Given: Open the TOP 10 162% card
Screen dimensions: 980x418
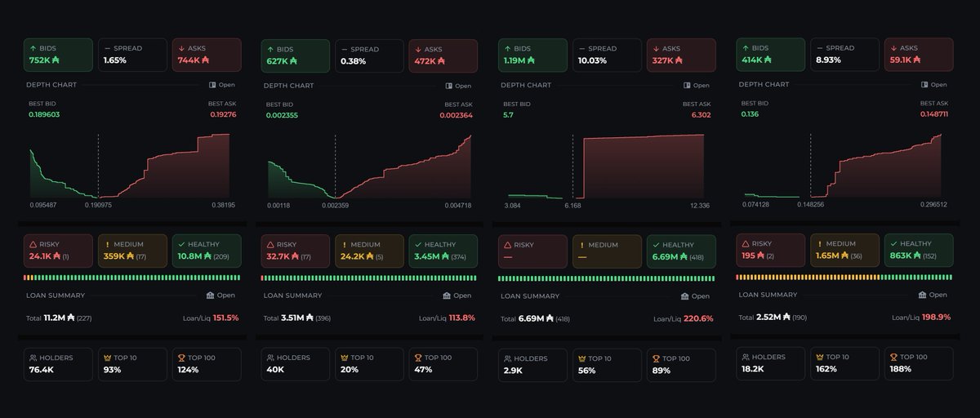Looking at the screenshot, I should pyautogui.click(x=844, y=363).
